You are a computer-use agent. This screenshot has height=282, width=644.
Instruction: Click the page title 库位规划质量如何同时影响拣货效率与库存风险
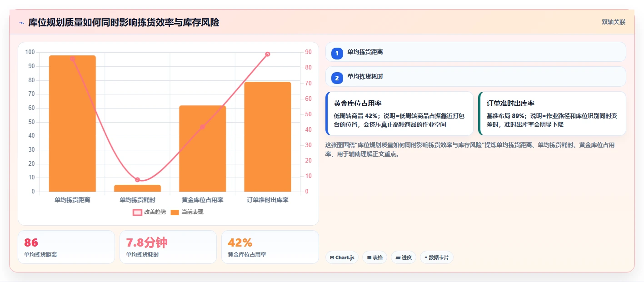(x=124, y=22)
